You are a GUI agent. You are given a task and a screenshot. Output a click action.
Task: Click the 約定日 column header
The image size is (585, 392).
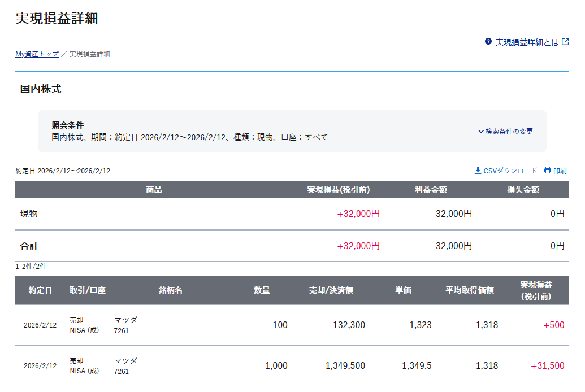pos(40,290)
